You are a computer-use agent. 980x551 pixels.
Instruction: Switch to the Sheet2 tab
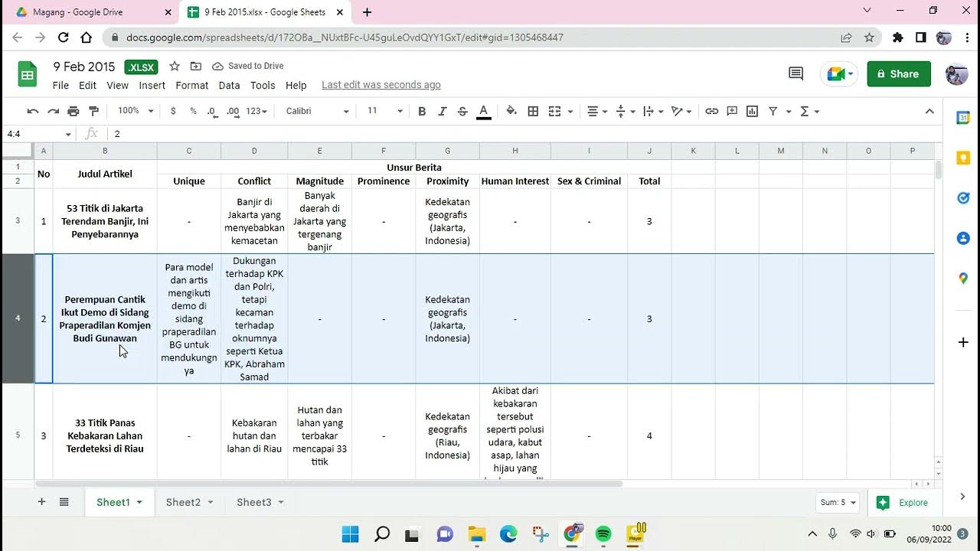pyautogui.click(x=189, y=502)
